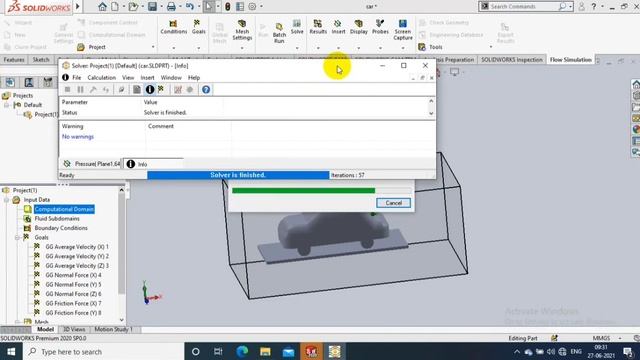
Task: Open Mesh Settings in the ribbon
Action: coord(242,30)
